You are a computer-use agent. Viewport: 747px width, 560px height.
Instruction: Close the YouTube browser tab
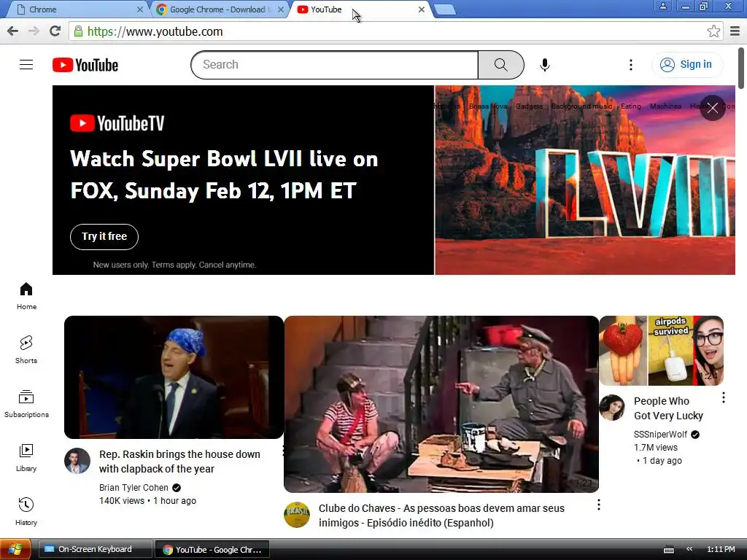[x=421, y=9]
